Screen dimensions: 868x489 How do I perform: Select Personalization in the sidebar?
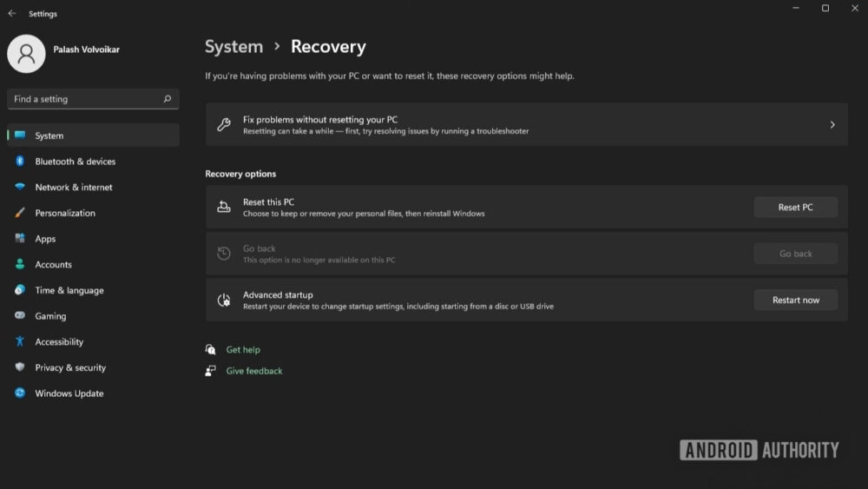[65, 213]
